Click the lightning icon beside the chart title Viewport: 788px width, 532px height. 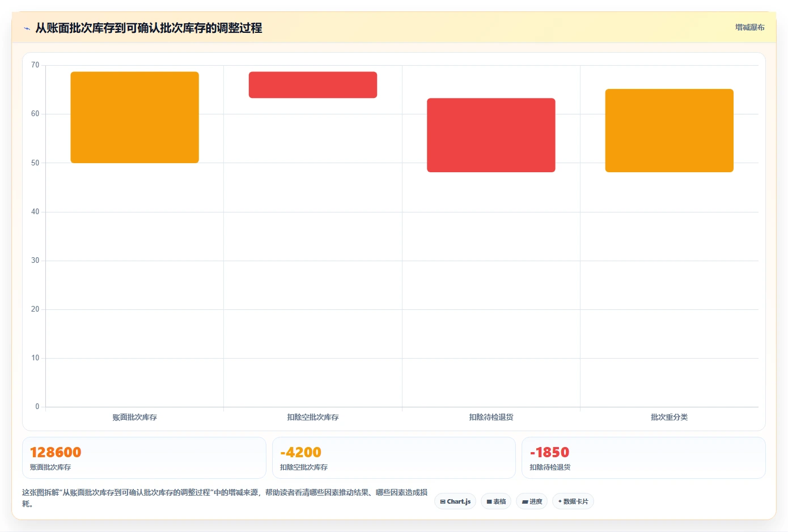27,28
